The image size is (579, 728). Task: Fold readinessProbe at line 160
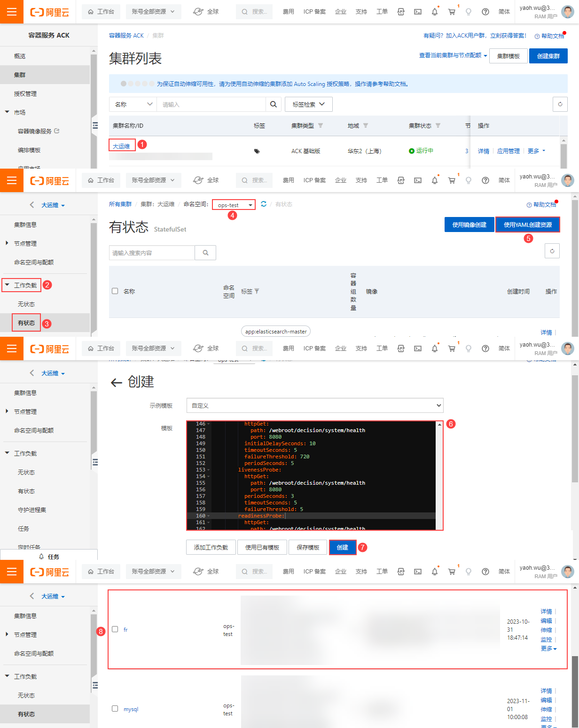[209, 516]
